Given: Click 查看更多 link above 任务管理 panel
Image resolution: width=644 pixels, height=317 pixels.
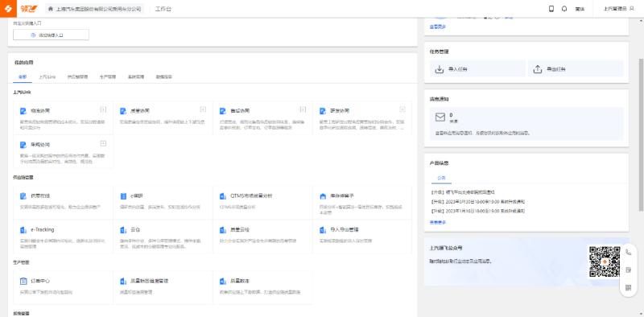Looking at the screenshot, I should point(437,27).
